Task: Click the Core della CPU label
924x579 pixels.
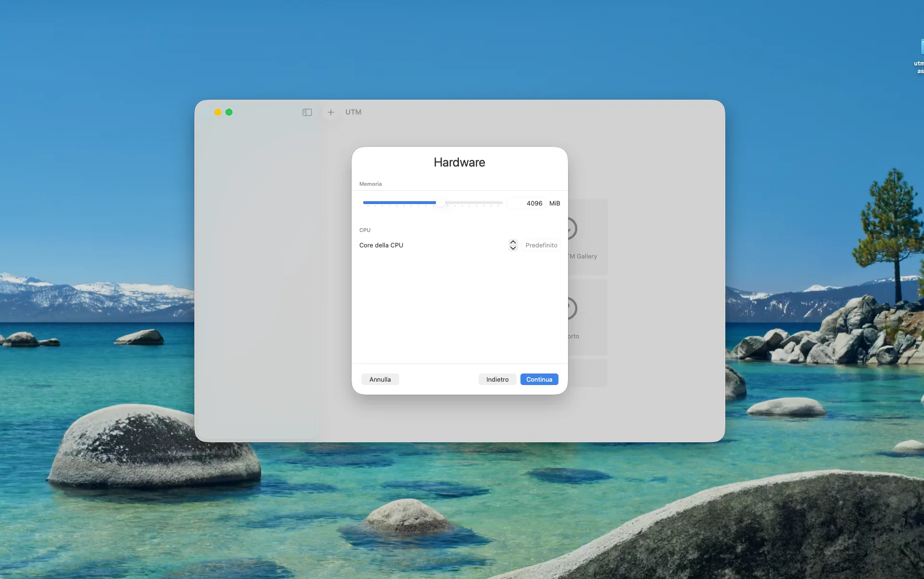Action: [381, 245]
